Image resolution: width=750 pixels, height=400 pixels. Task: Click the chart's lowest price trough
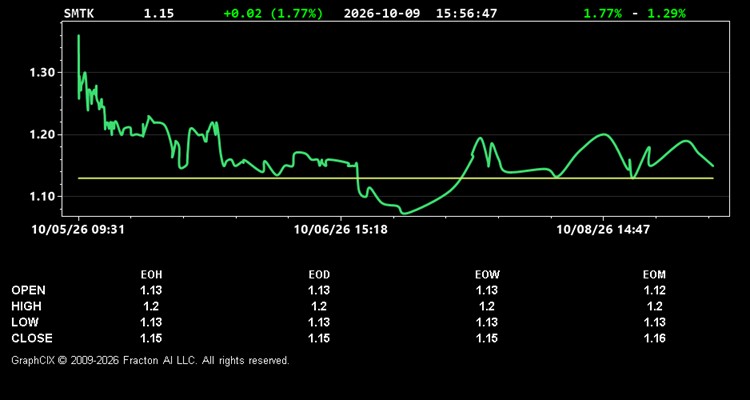click(404, 213)
